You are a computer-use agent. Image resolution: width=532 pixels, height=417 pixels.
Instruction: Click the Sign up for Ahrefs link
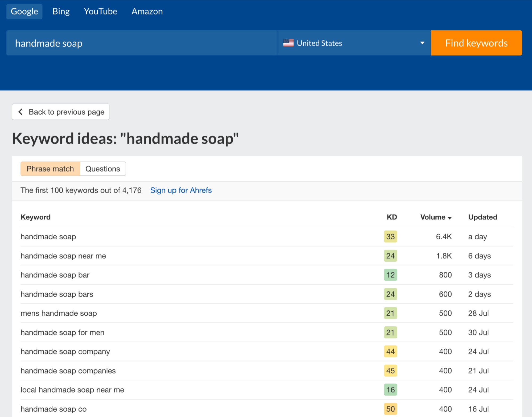(x=181, y=190)
